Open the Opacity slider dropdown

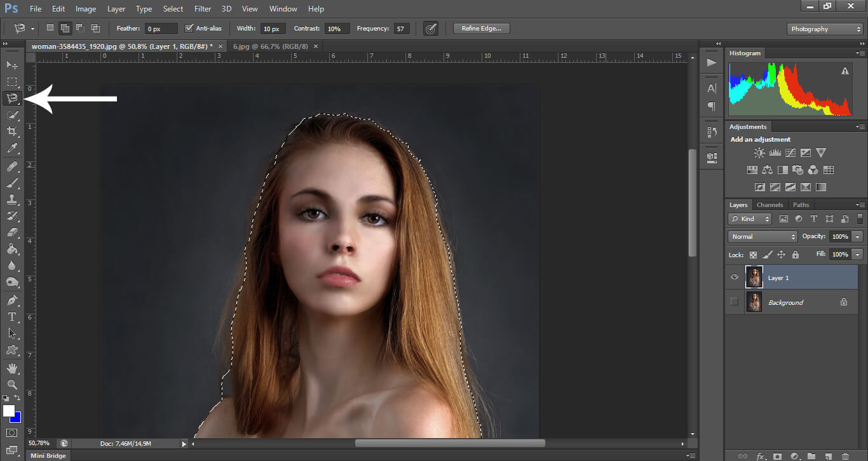pos(858,236)
